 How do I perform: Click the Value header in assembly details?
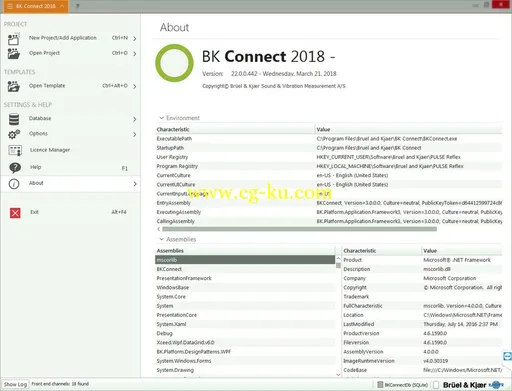462,251
